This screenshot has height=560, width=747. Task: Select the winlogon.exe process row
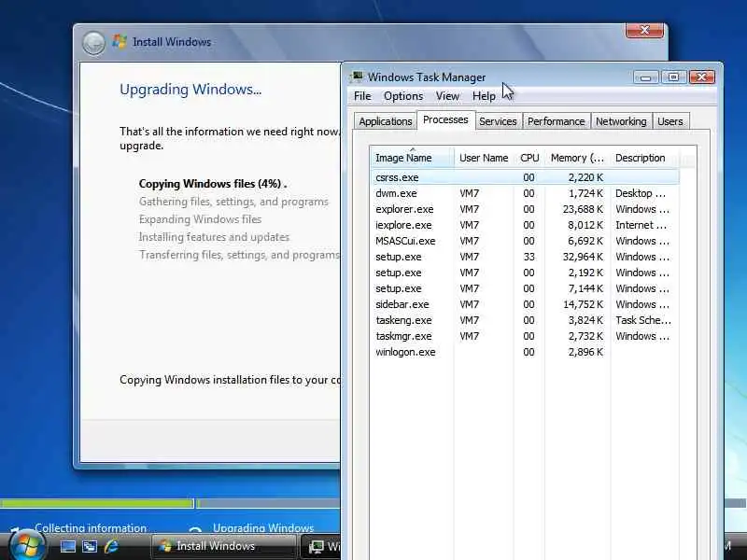(x=525, y=352)
